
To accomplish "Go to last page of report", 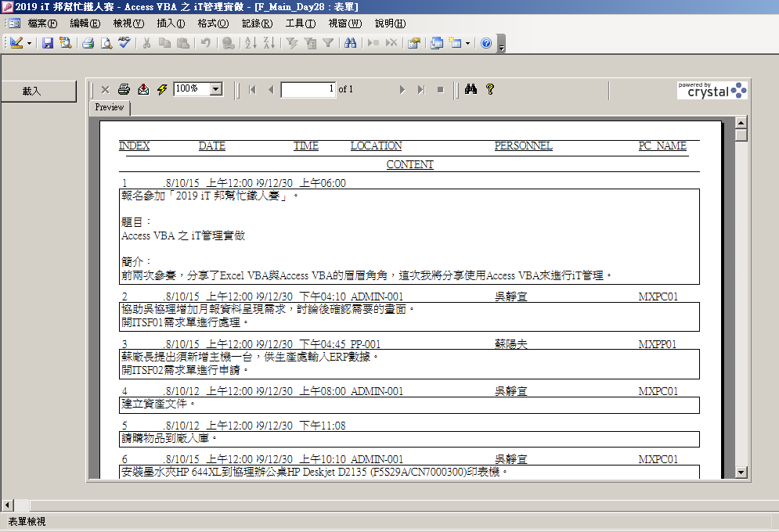I will point(420,90).
